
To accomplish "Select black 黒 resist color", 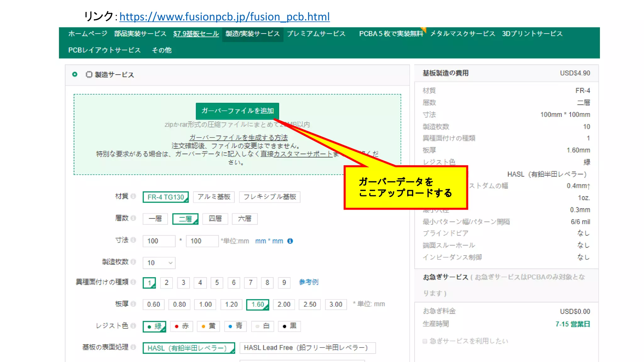I will [x=290, y=326].
